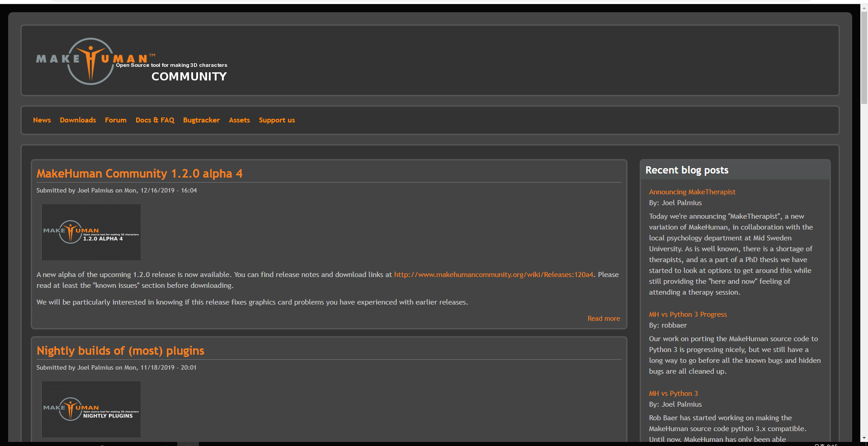The image size is (868, 446).
Task: Open the MH vs Python 3 blog post
Action: pyautogui.click(x=673, y=394)
